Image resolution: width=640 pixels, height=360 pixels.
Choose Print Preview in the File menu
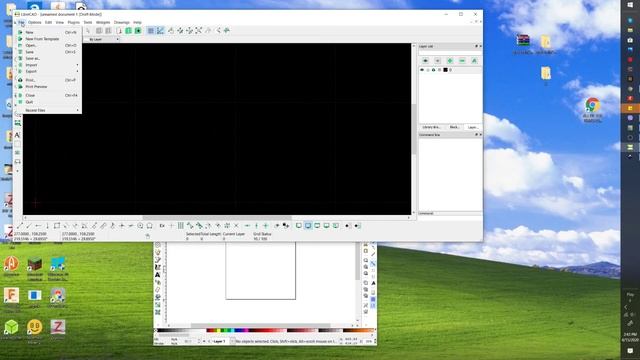click(x=48, y=87)
